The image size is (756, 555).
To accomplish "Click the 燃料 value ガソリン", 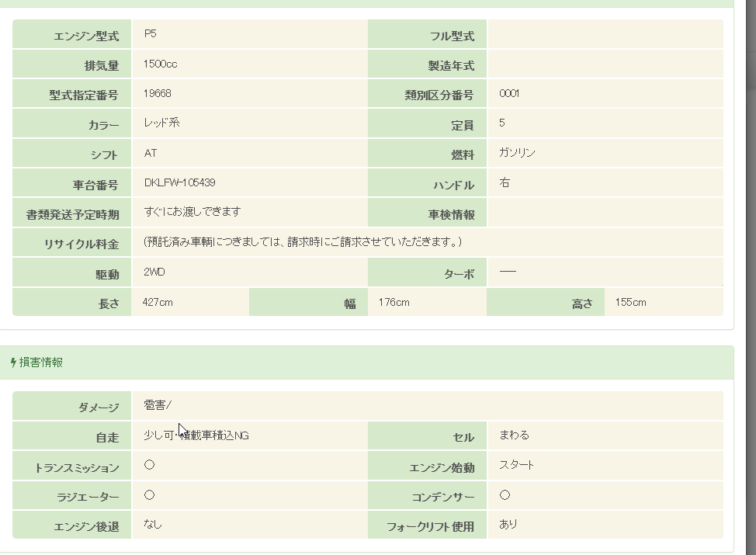I will (x=517, y=154).
